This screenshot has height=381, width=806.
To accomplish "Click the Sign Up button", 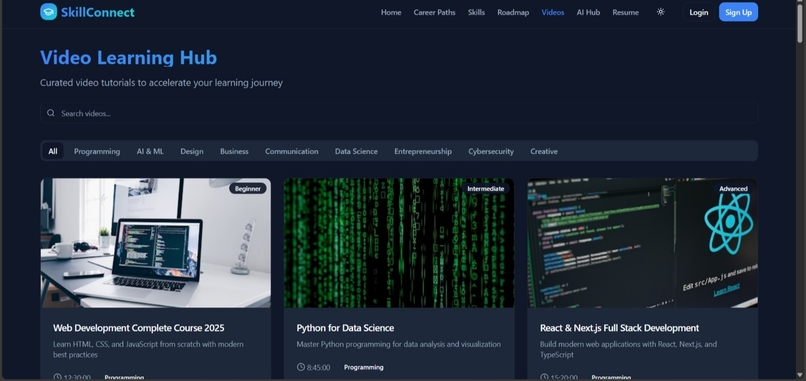I will pos(738,12).
